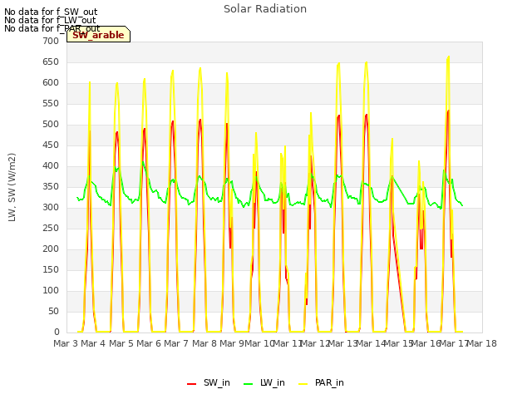Click the Mar 4 x-axis tick label
This screenshot has width=532, height=399.
pos(93,343)
